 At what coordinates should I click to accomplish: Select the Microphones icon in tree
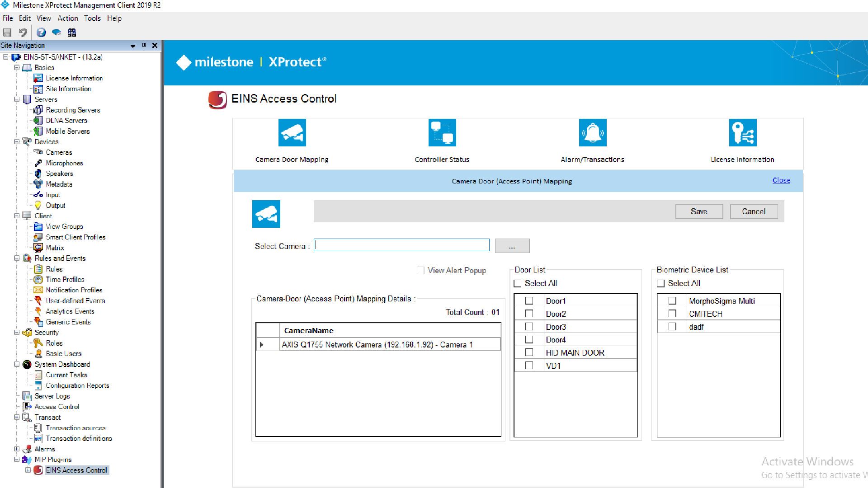[38, 163]
